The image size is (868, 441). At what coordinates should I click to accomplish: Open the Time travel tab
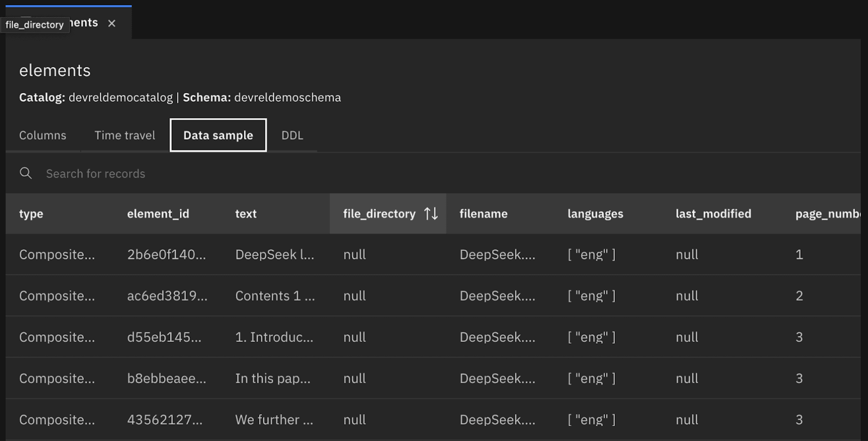(125, 135)
